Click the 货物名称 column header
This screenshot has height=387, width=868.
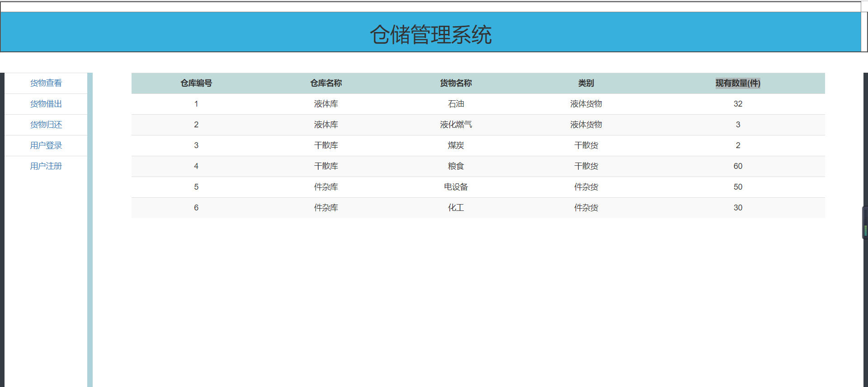coord(456,83)
